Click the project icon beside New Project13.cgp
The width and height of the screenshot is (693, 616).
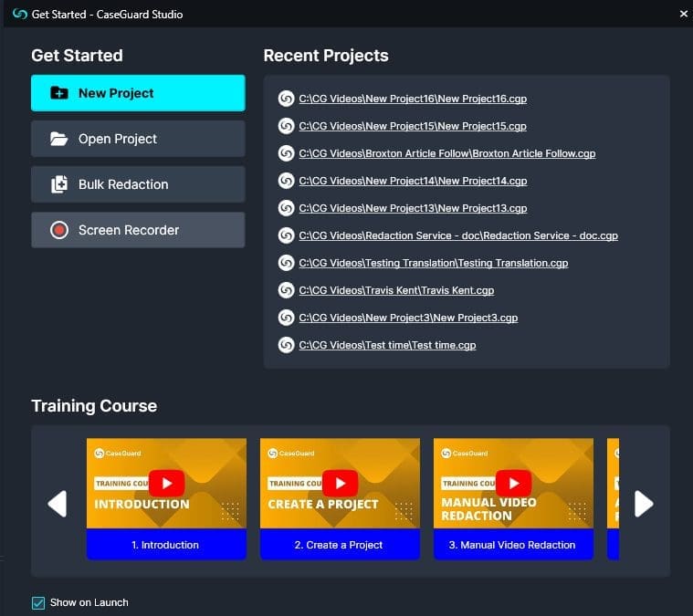pyautogui.click(x=287, y=208)
